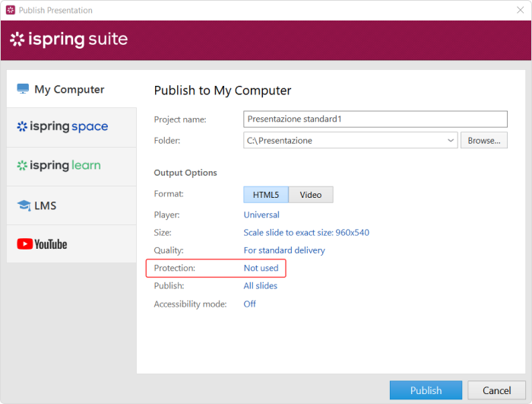The image size is (532, 404).
Task: Click the Protection label
Action: 175,268
